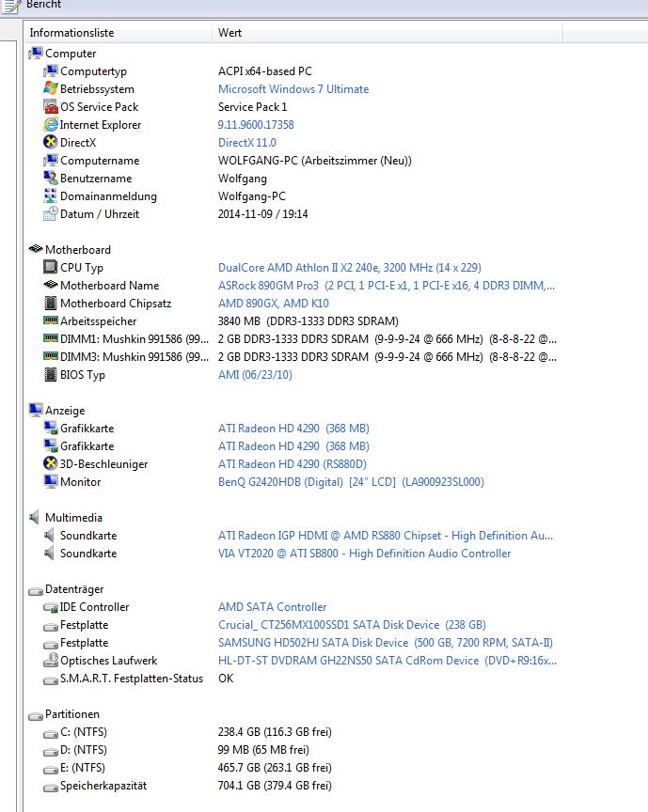Click the Partitionen section icon

click(36, 715)
